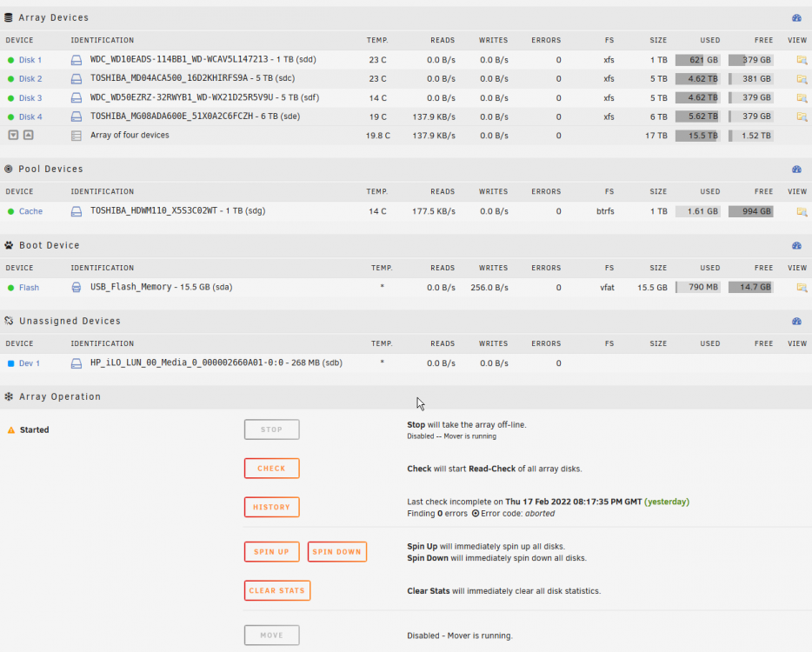Click the warning triangle next to Started

11,430
